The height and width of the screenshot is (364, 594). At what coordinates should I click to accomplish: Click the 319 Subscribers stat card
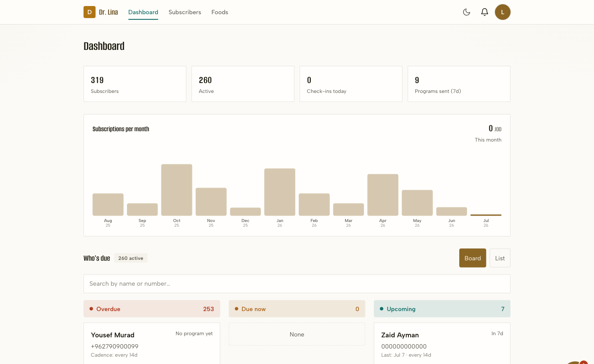pyautogui.click(x=135, y=84)
